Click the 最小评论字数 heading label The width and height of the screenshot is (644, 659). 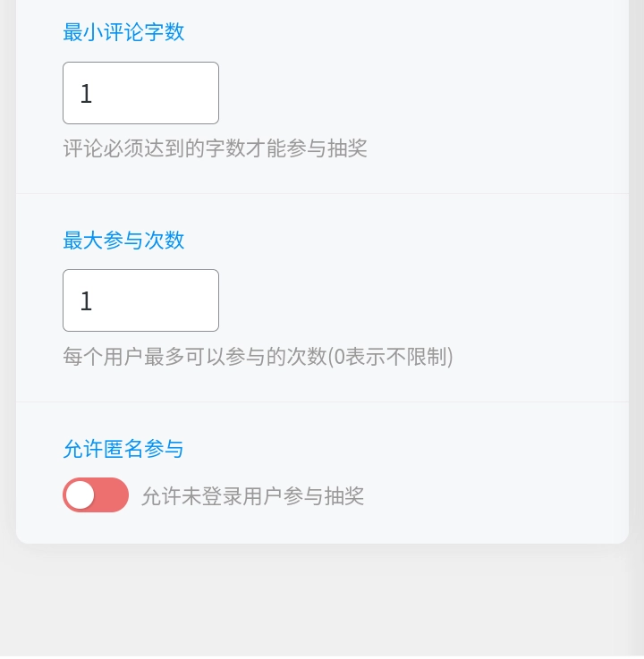coord(123,32)
